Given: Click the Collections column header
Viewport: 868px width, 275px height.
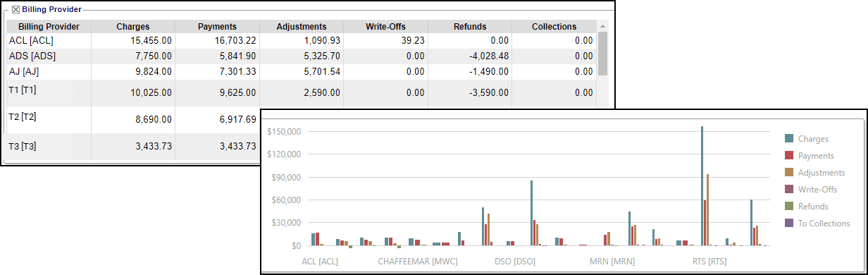Looking at the screenshot, I should [x=554, y=27].
